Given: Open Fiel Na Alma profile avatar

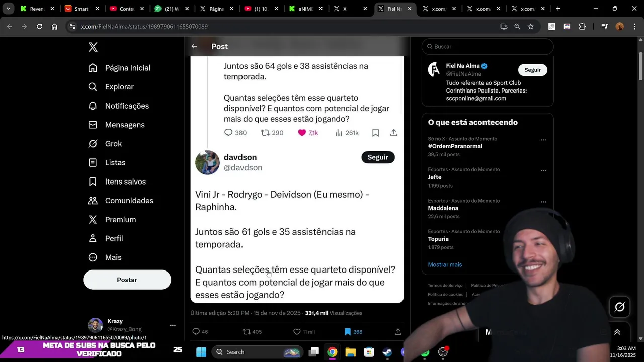Looking at the screenshot, I should [x=434, y=69].
